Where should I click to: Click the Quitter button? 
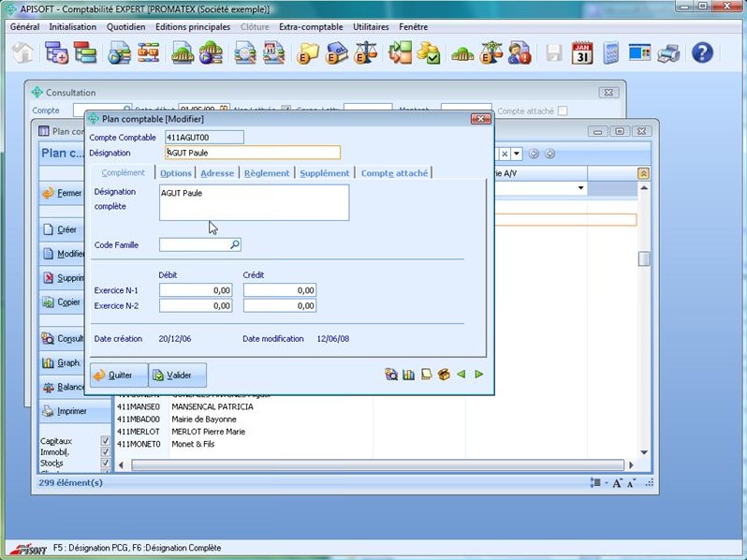[119, 376]
